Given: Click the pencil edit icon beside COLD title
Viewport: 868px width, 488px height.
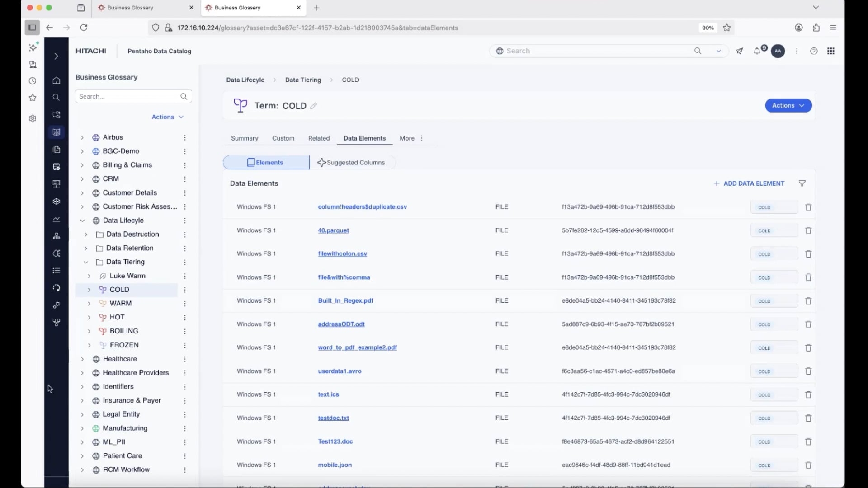Looking at the screenshot, I should 314,106.
